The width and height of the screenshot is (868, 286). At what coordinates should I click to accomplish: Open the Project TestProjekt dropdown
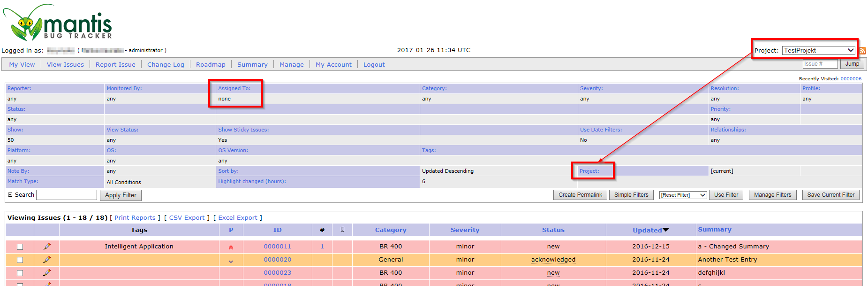818,50
